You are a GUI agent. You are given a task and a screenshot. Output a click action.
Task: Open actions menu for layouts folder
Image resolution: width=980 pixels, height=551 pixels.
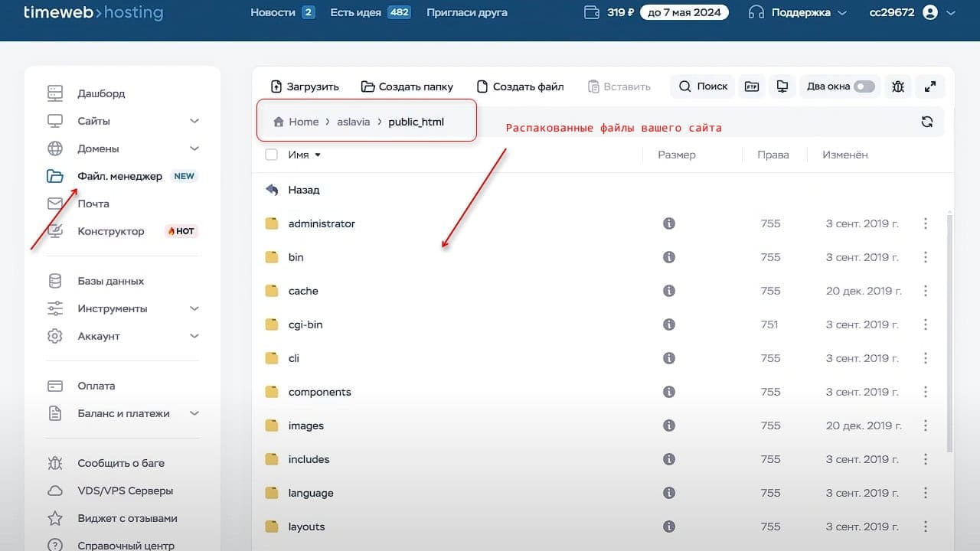(x=926, y=527)
